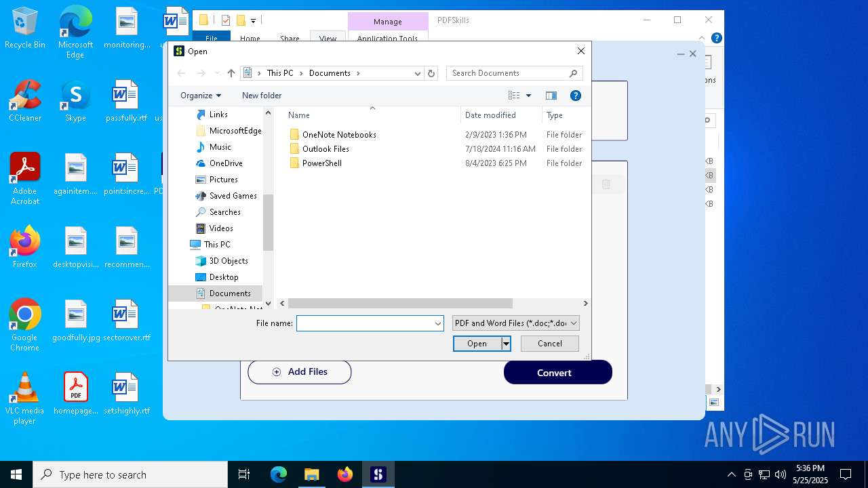
Task: Click the search magnifier in Search Documents
Action: pos(573,73)
